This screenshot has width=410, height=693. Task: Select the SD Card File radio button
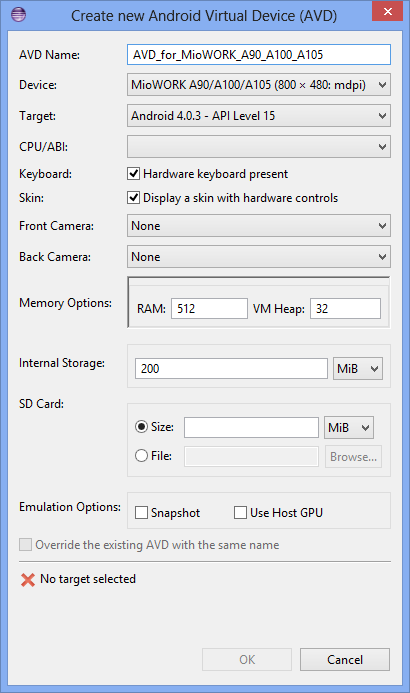point(141,456)
